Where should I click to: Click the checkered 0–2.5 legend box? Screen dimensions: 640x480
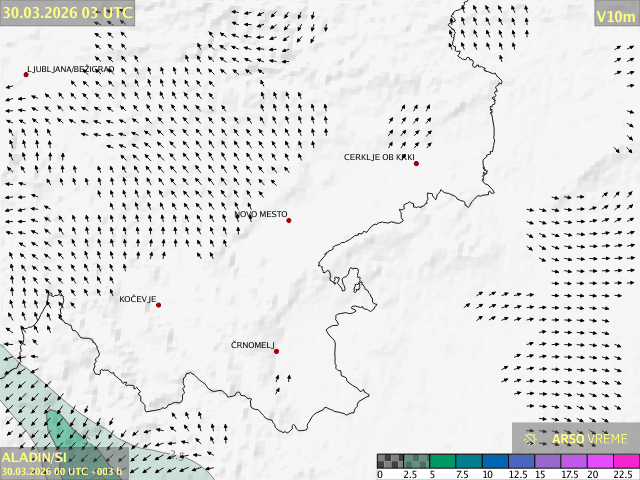[390, 461]
